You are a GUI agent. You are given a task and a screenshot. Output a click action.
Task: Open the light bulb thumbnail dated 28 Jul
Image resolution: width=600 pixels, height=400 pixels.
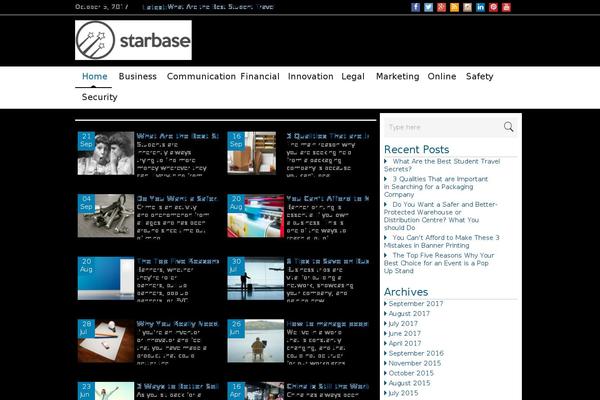pyautogui.click(x=106, y=341)
